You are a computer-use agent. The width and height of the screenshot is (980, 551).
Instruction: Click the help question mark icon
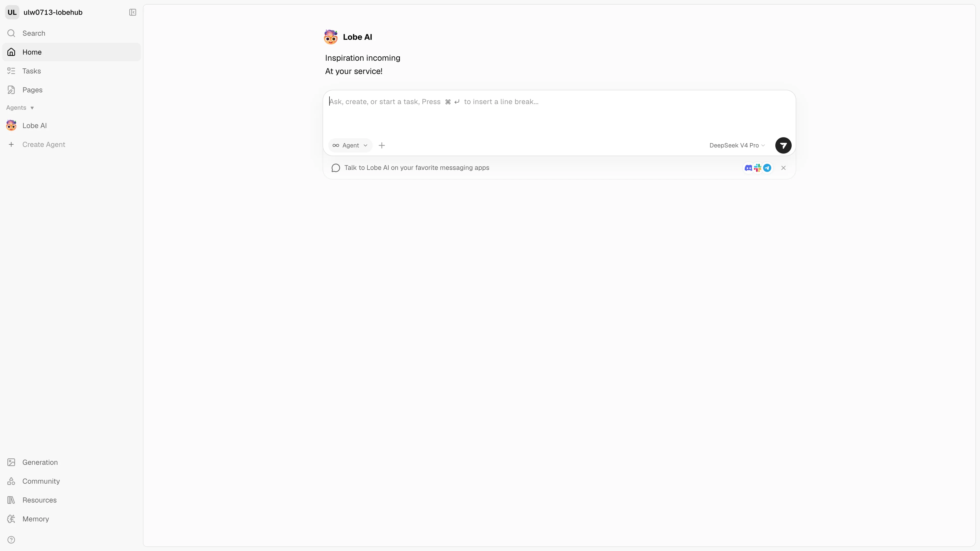point(11,540)
